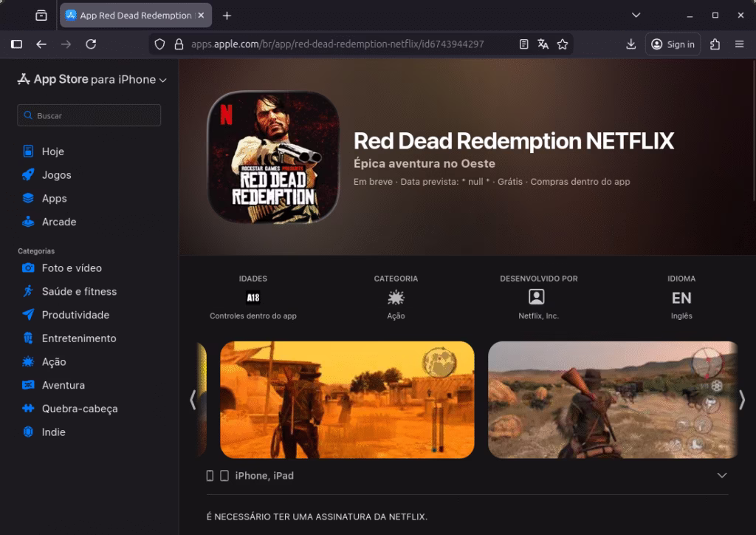756x535 pixels.
Task: Advance the screenshot carousel with the right arrow
Action: tap(741, 400)
